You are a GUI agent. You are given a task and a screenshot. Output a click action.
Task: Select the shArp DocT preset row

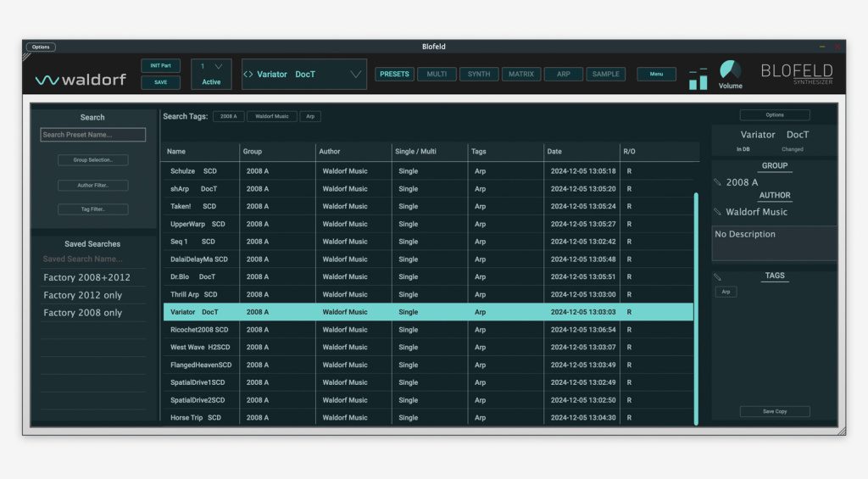(x=428, y=189)
